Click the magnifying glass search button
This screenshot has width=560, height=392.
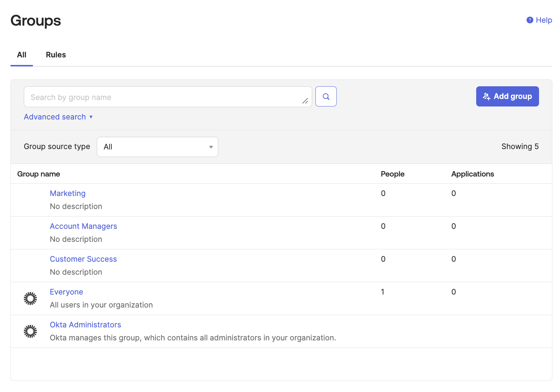[326, 96]
